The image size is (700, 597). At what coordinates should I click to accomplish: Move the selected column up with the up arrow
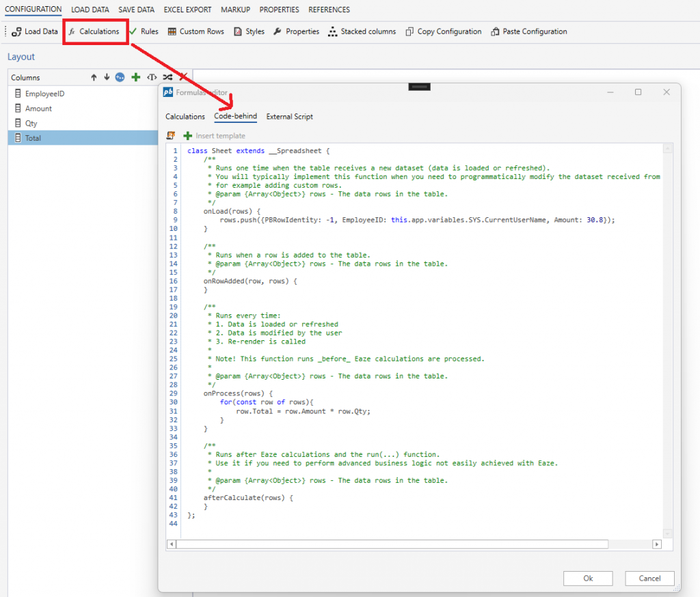click(x=94, y=78)
